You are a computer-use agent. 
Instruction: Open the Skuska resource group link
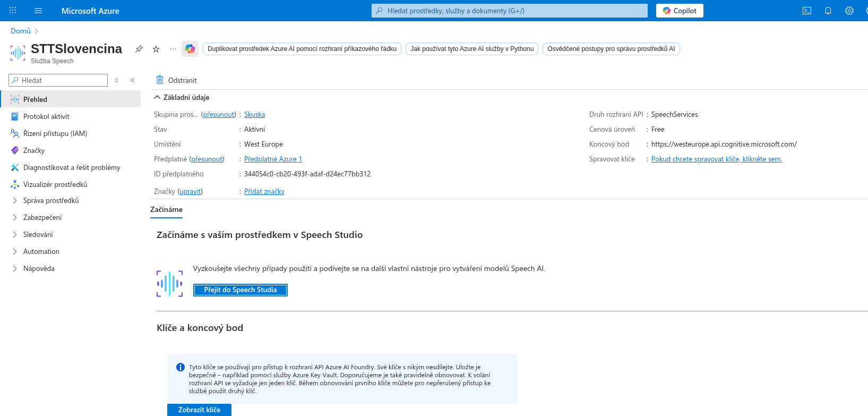coord(254,114)
